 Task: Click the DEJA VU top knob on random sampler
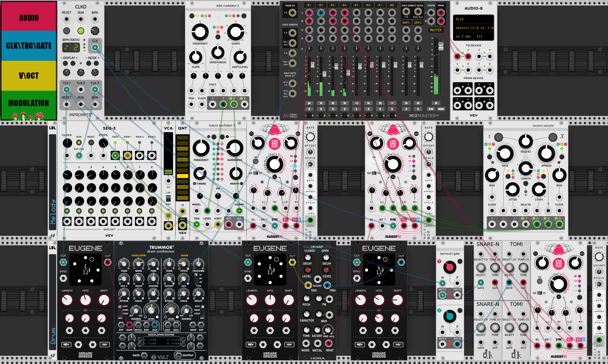[525, 141]
